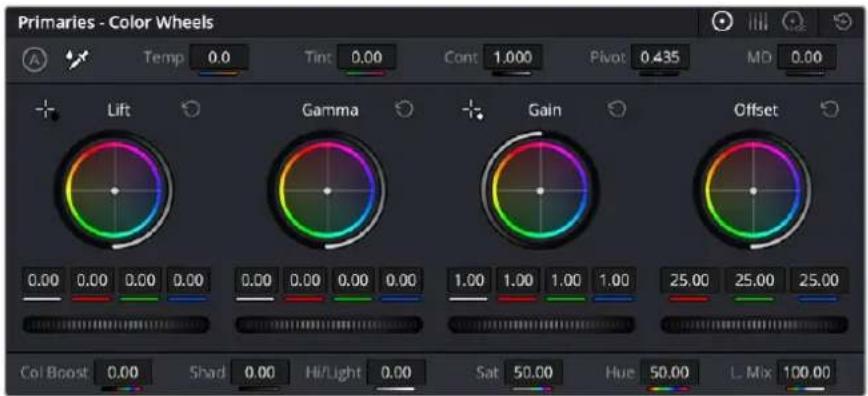This screenshot has height=396, width=868.
Task: Click the Gamma master jog wheel
Action: click(329, 325)
